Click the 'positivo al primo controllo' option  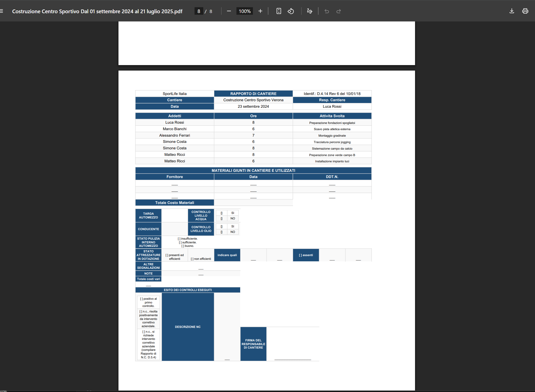[148, 302]
